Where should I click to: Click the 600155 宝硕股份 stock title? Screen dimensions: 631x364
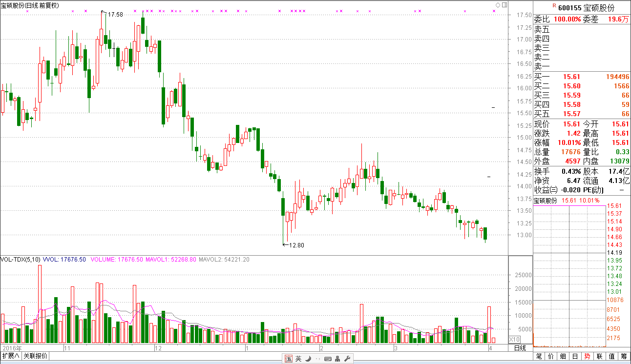pyautogui.click(x=586, y=8)
